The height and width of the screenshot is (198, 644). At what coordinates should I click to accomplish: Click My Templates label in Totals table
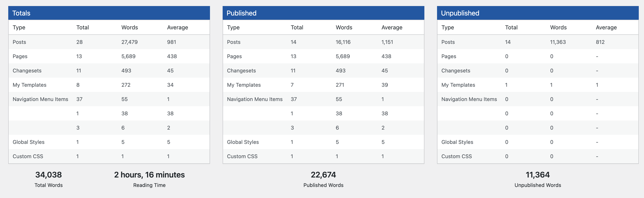click(x=30, y=85)
